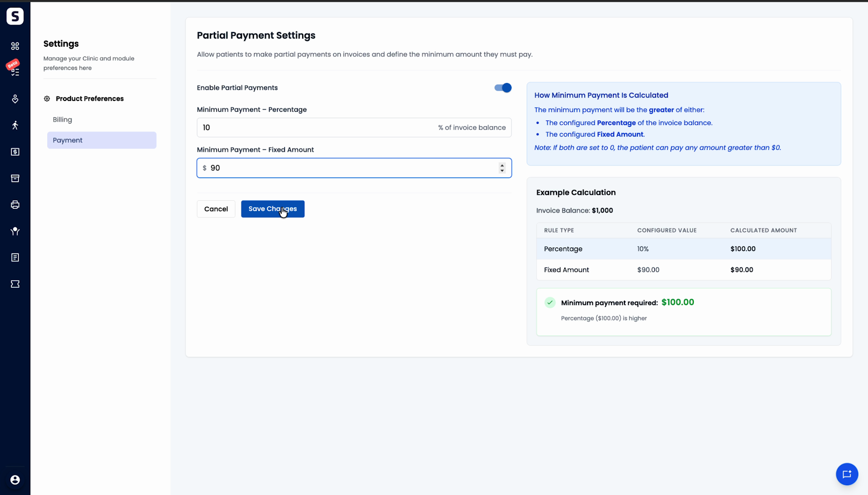Click the Cancel button
Screen dimensions: 868x495
click(216, 209)
